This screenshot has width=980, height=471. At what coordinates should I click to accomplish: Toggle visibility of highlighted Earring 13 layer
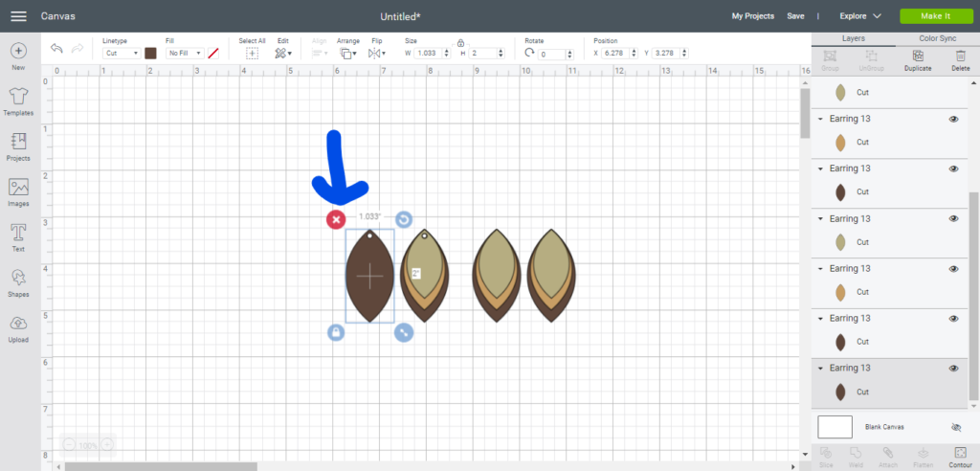pyautogui.click(x=954, y=369)
